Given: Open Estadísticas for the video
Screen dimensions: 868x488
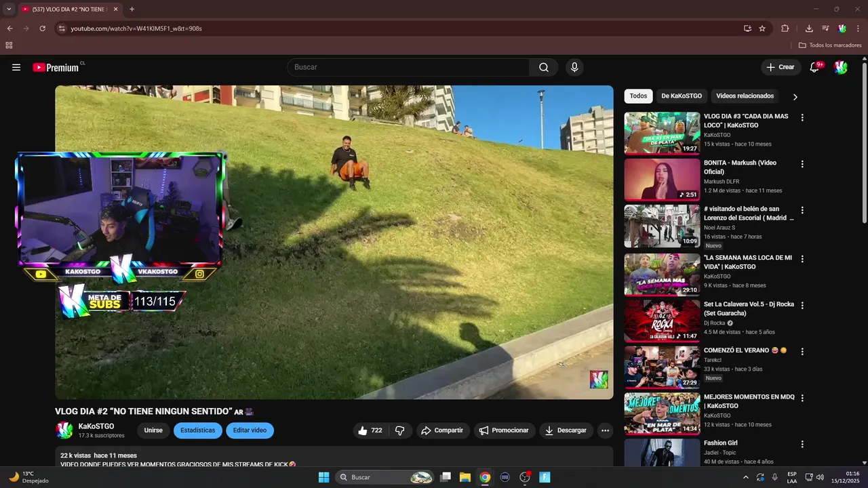Looking at the screenshot, I should tap(197, 430).
